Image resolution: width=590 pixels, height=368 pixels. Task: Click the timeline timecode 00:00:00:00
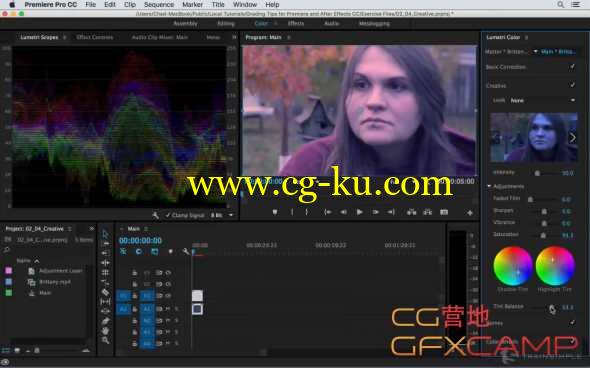[x=140, y=240]
